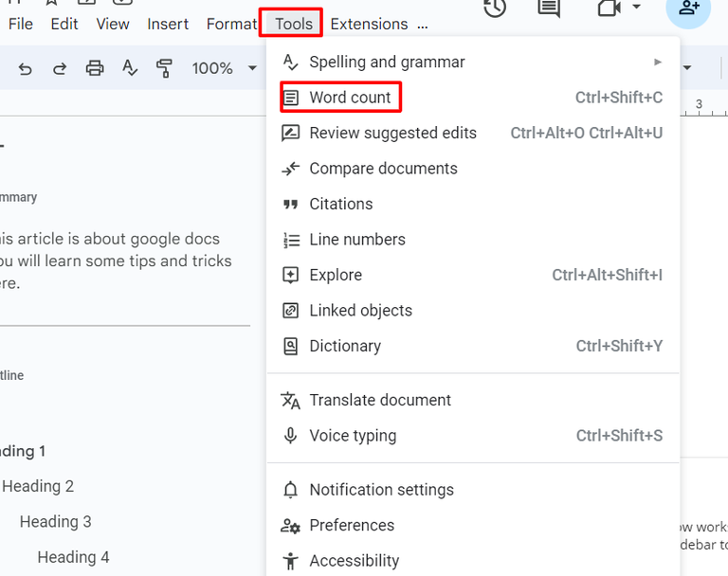Click Review suggested edits icon

tap(291, 133)
